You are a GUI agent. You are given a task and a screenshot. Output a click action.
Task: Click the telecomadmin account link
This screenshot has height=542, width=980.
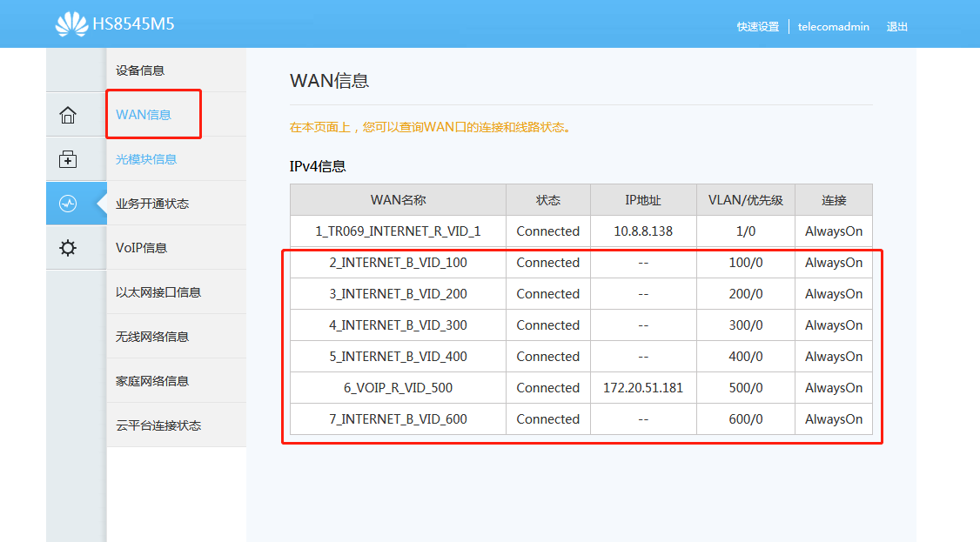pyautogui.click(x=834, y=27)
